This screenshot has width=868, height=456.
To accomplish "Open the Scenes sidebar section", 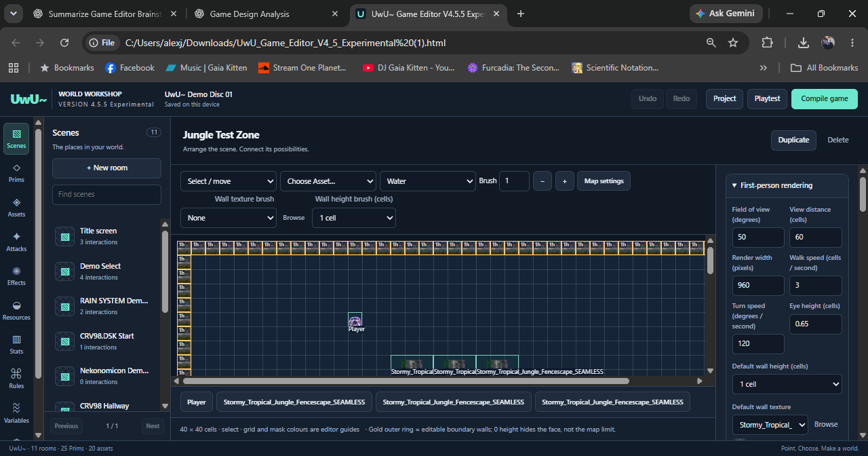I will 16,139.
